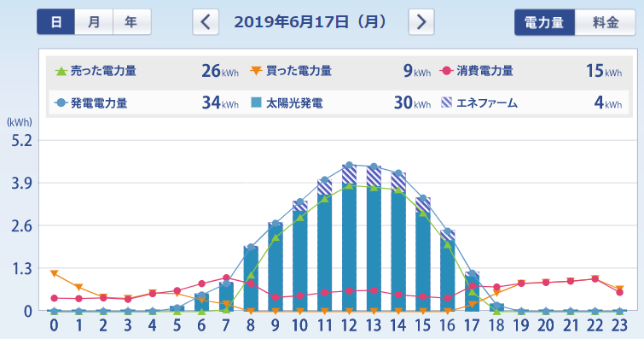Click the y-axis label 3.9
The width and height of the screenshot is (644, 339).
click(21, 184)
